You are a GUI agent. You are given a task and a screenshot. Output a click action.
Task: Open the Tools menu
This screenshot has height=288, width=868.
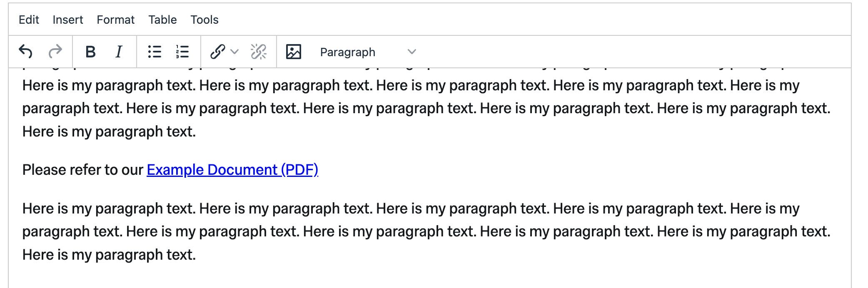pos(204,20)
